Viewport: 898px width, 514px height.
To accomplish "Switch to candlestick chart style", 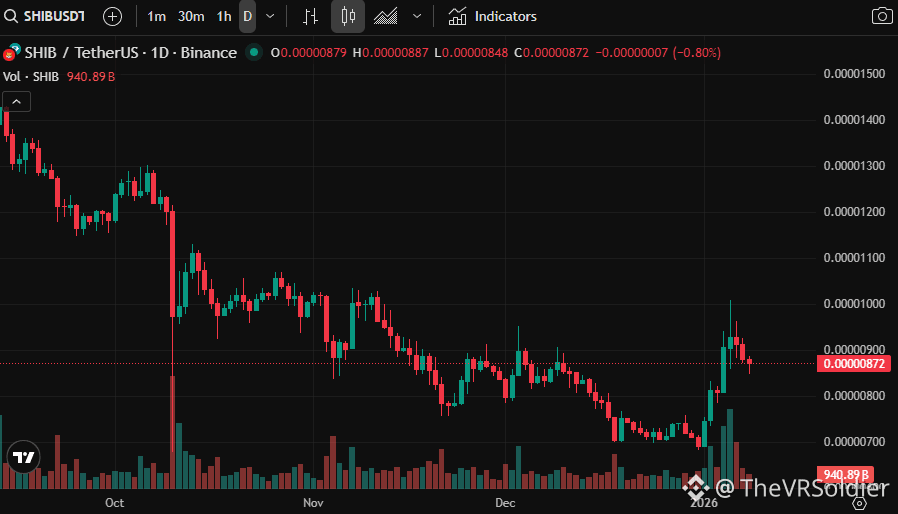I will [x=348, y=17].
